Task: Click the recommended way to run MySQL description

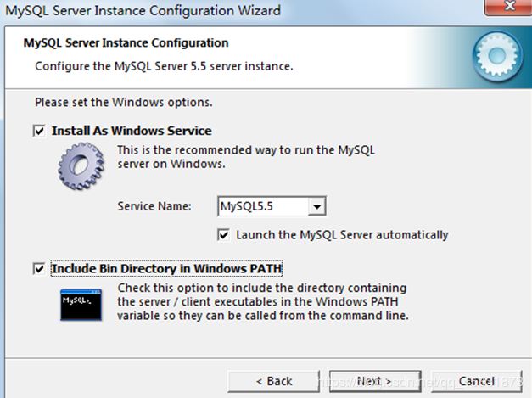Action: click(x=245, y=157)
